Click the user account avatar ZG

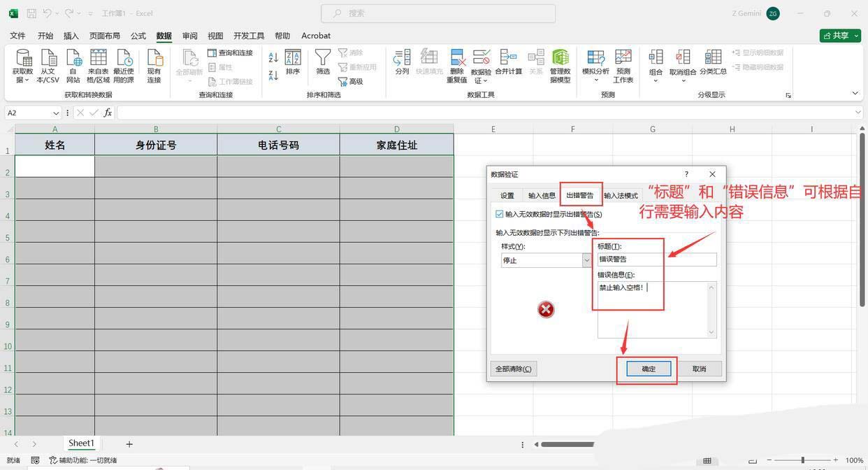tap(773, 13)
